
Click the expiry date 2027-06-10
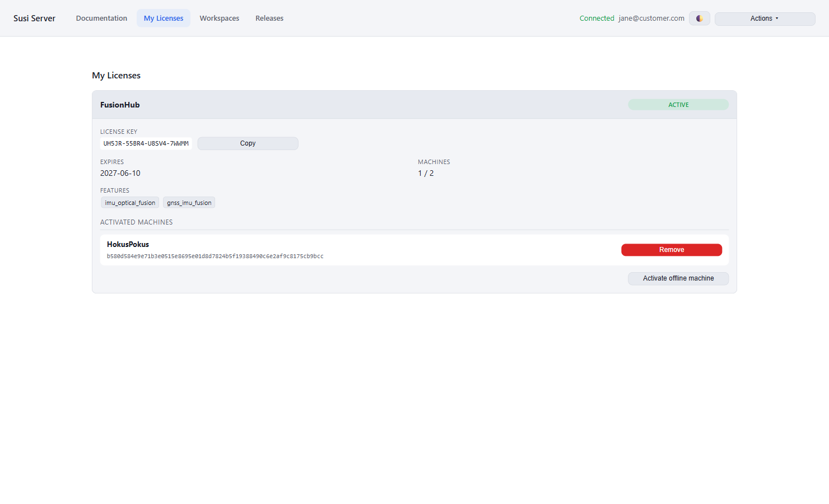(120, 174)
